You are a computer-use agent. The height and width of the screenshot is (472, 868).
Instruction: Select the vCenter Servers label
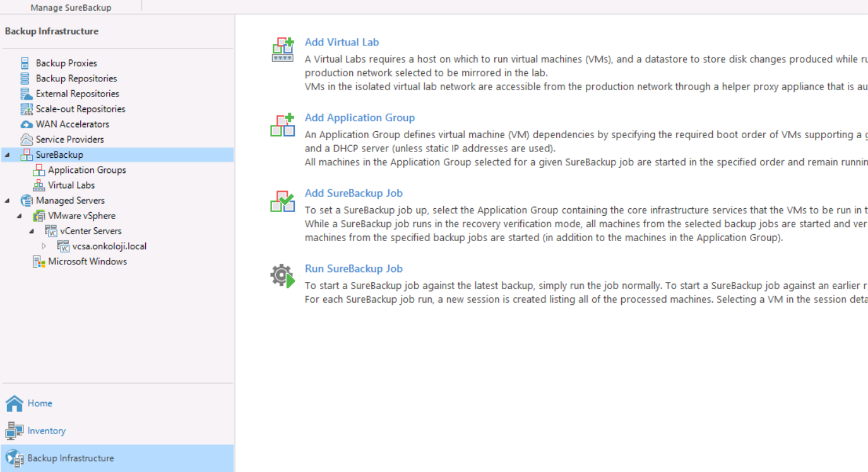pos(91,231)
